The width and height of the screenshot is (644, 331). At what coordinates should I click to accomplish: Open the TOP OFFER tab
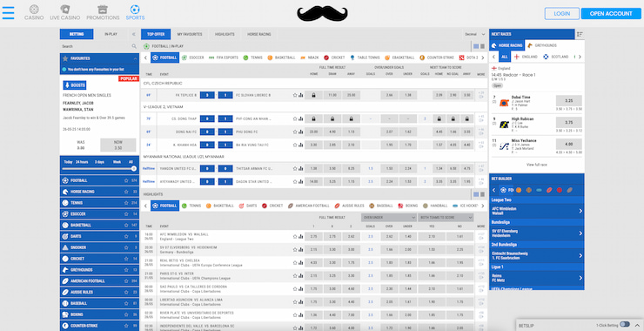coord(156,34)
